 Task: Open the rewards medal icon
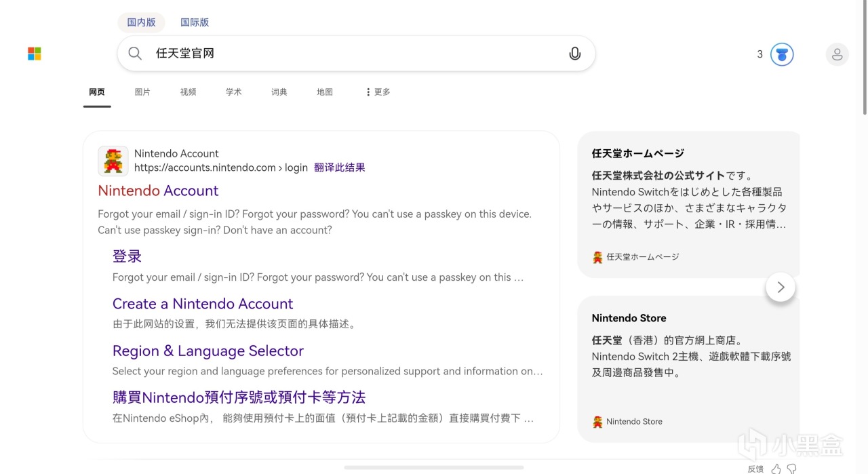(x=782, y=54)
